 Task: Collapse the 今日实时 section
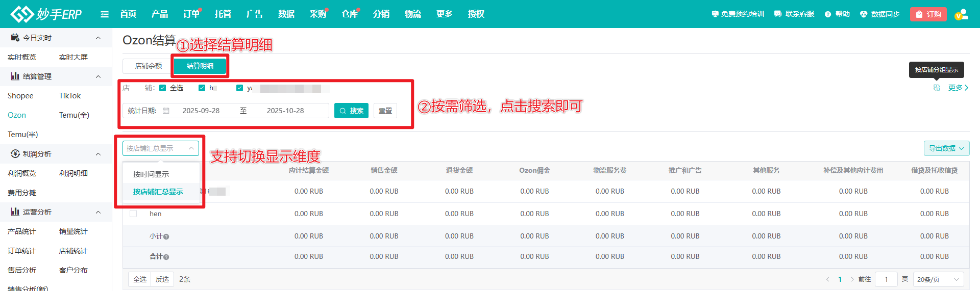(x=99, y=38)
